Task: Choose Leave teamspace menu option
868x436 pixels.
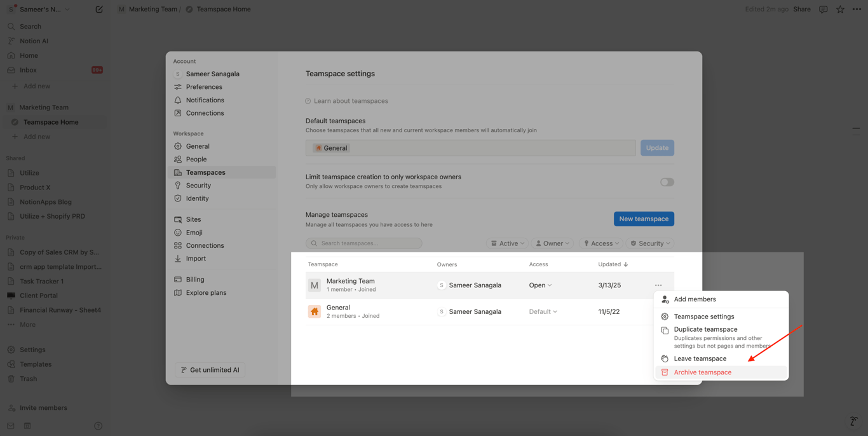Action: point(700,358)
